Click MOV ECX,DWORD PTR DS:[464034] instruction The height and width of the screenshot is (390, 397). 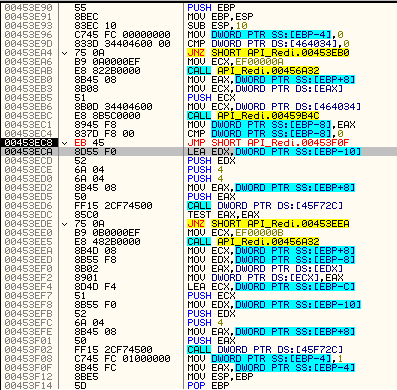[274, 106]
